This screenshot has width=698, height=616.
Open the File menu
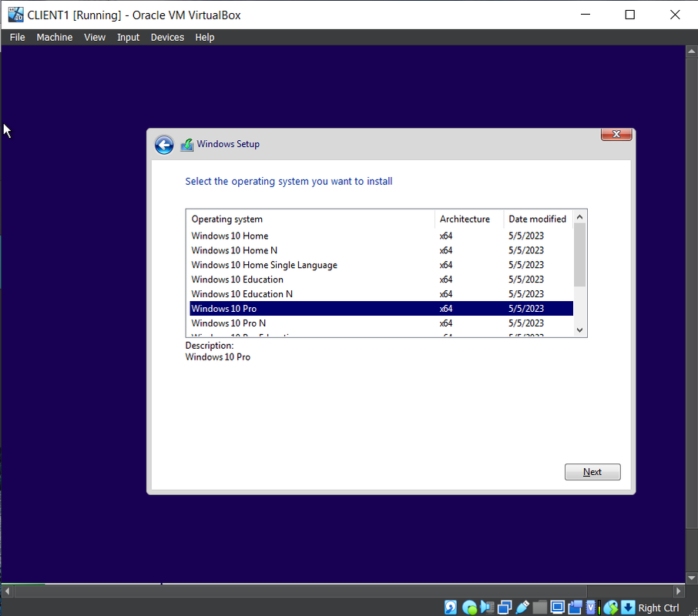pyautogui.click(x=18, y=38)
